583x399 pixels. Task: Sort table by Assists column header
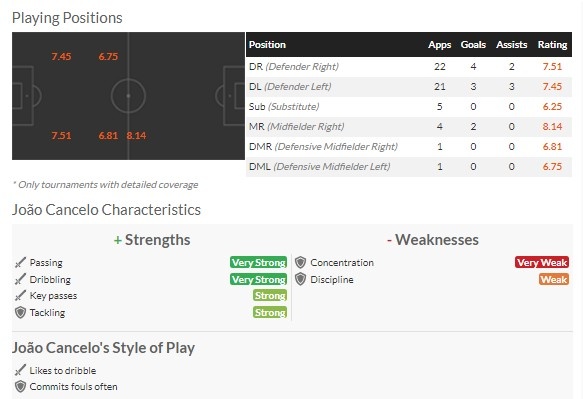[x=511, y=45]
